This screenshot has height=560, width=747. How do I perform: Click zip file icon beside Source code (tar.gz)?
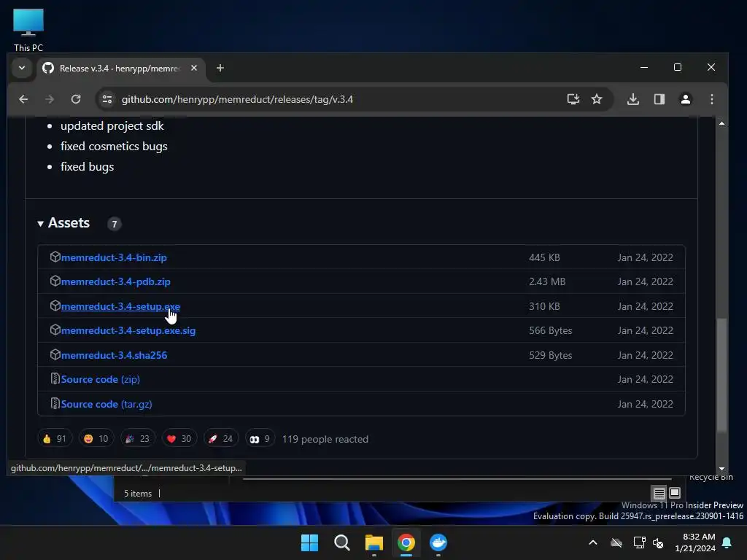pyautogui.click(x=55, y=403)
